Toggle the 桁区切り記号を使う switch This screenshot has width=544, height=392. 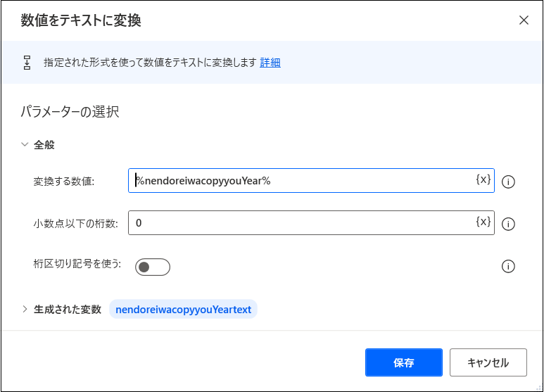[153, 267]
